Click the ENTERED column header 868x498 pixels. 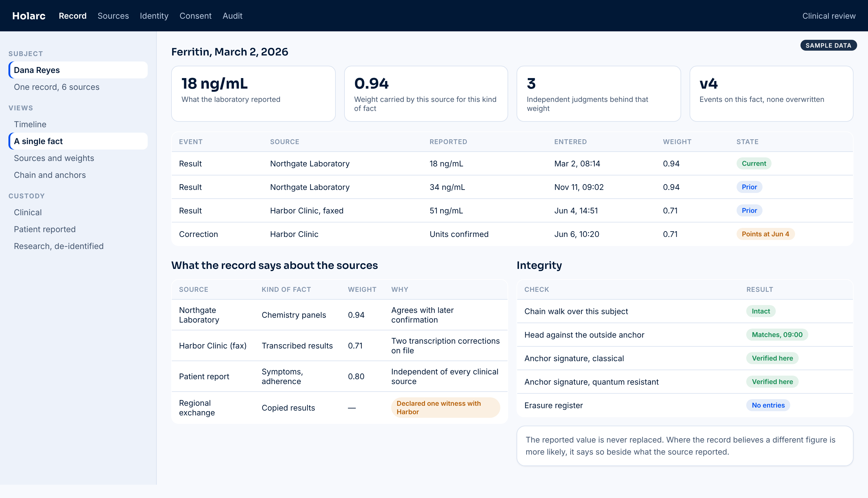570,142
